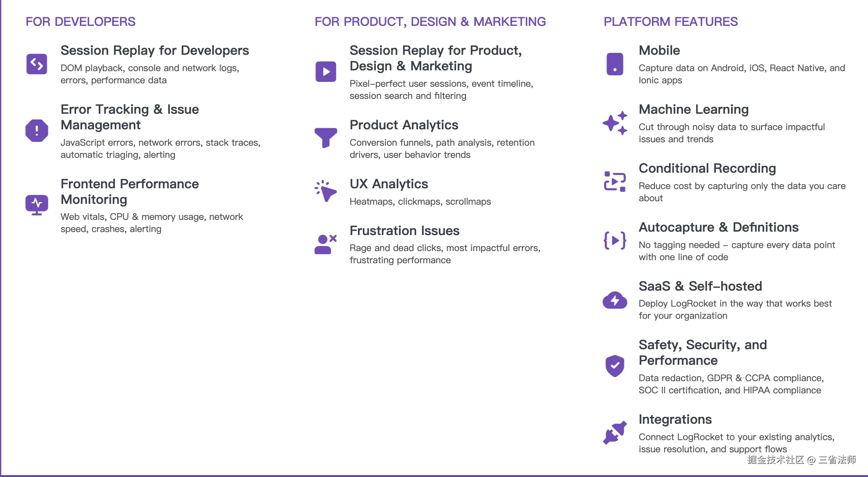Click the Safety and Security shield icon

pyautogui.click(x=615, y=366)
